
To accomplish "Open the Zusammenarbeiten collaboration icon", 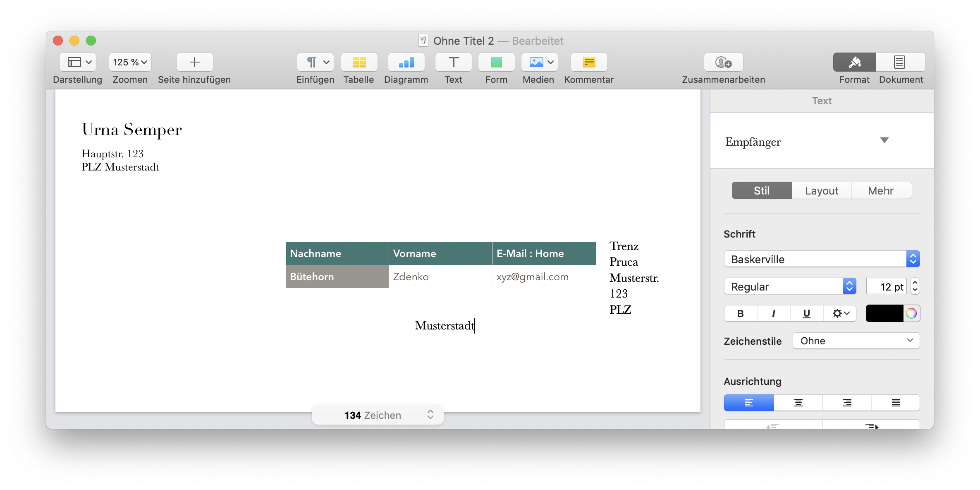I will pos(723,62).
